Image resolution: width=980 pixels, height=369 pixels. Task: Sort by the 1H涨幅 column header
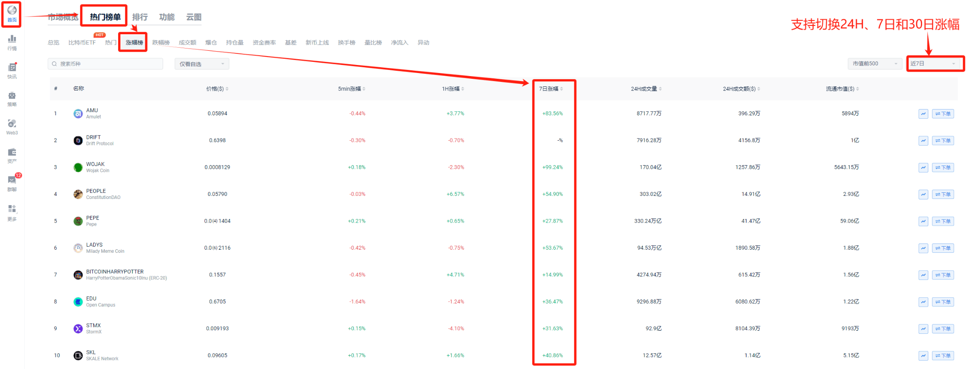click(453, 89)
